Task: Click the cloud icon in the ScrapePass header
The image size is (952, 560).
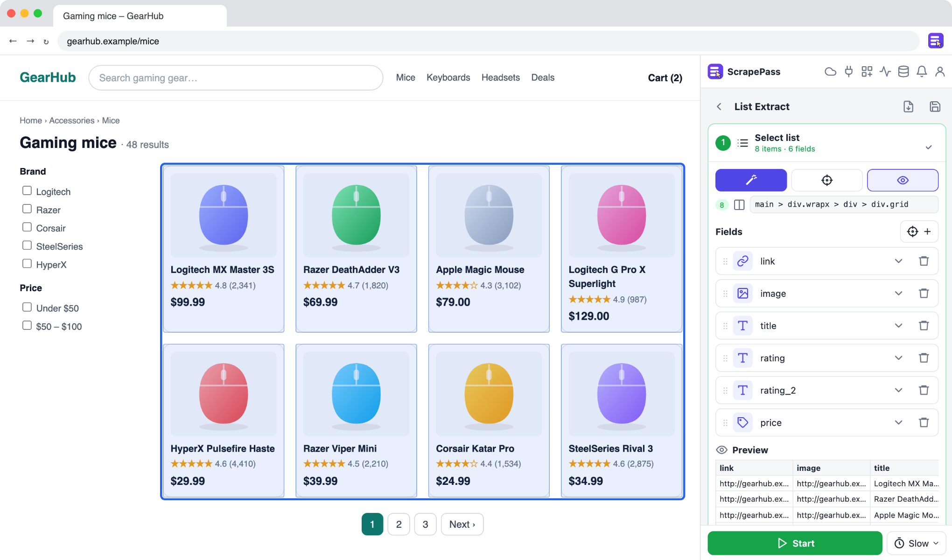Action: point(830,72)
